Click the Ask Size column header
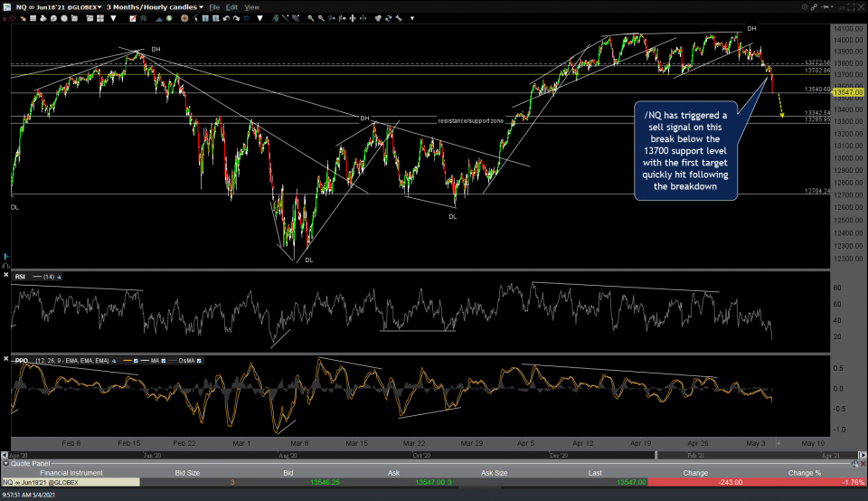Viewport: 868px width, 501px height. (494, 473)
